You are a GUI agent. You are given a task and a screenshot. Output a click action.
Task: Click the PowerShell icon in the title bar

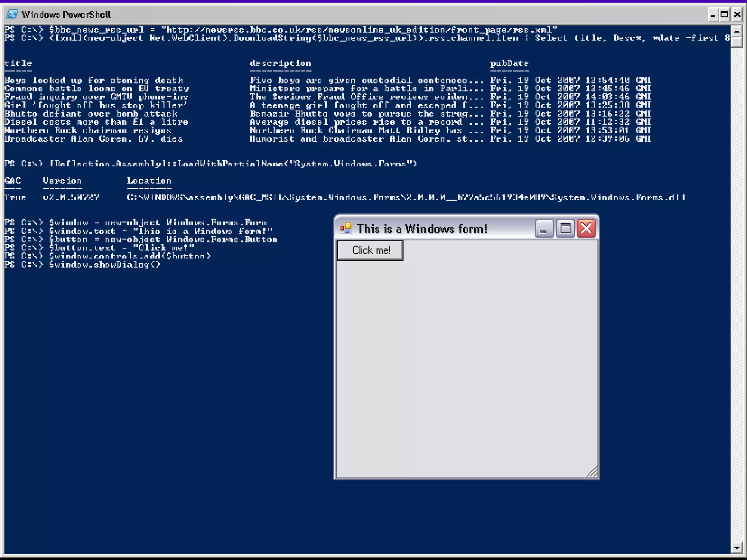(12, 15)
